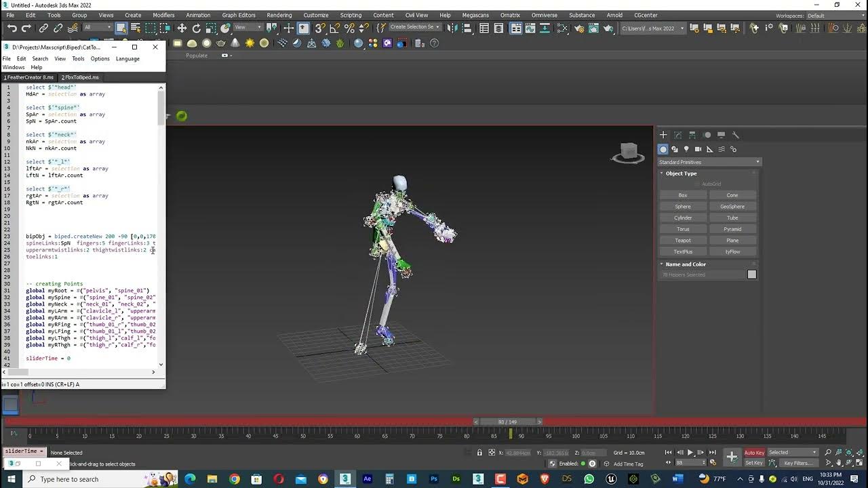Switch to the Modify panel tab
Image resolution: width=868 pixels, height=488 pixels.
tap(677, 135)
